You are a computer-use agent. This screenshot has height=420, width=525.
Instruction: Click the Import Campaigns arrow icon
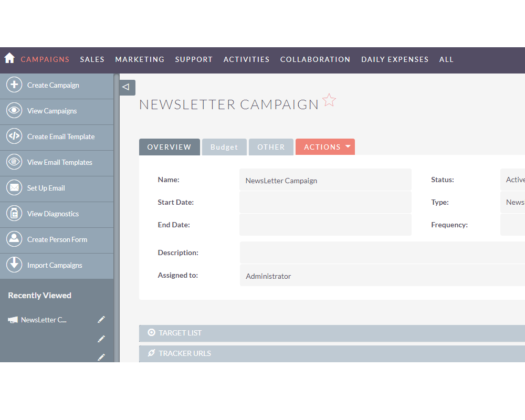pos(14,265)
